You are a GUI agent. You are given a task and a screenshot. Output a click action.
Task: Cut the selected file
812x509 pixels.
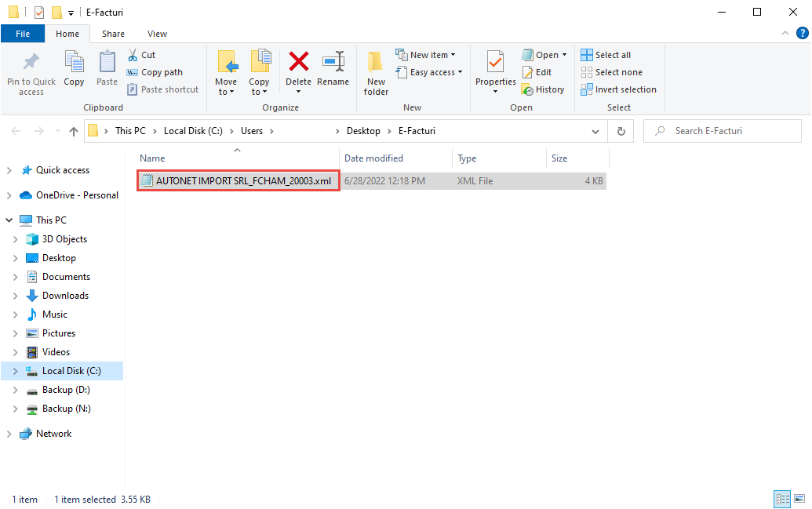[142, 55]
